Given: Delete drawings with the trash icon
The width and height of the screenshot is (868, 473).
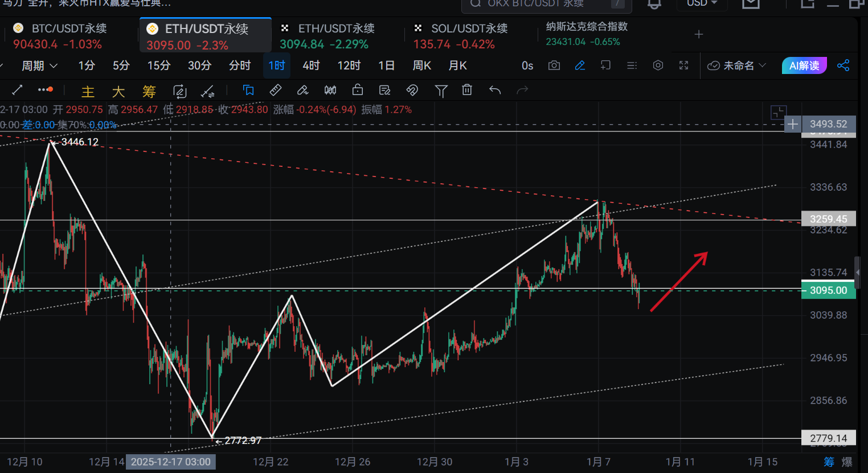Looking at the screenshot, I should tap(467, 91).
